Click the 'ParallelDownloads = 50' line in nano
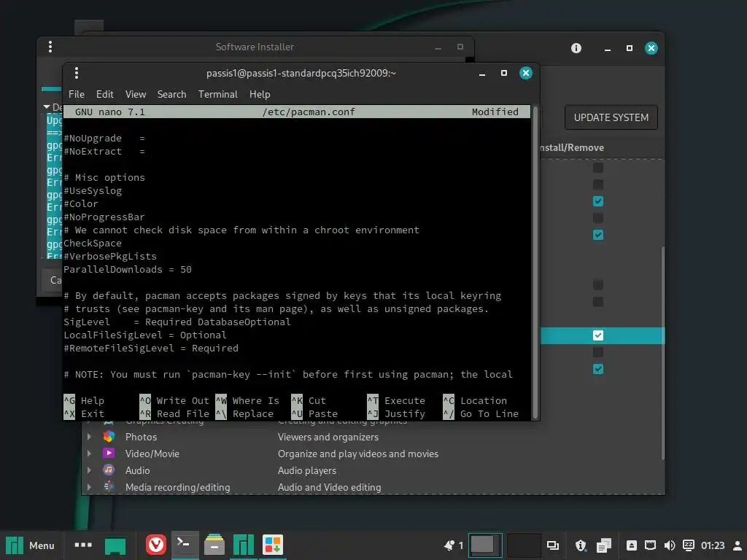The image size is (747, 560). [x=128, y=270]
